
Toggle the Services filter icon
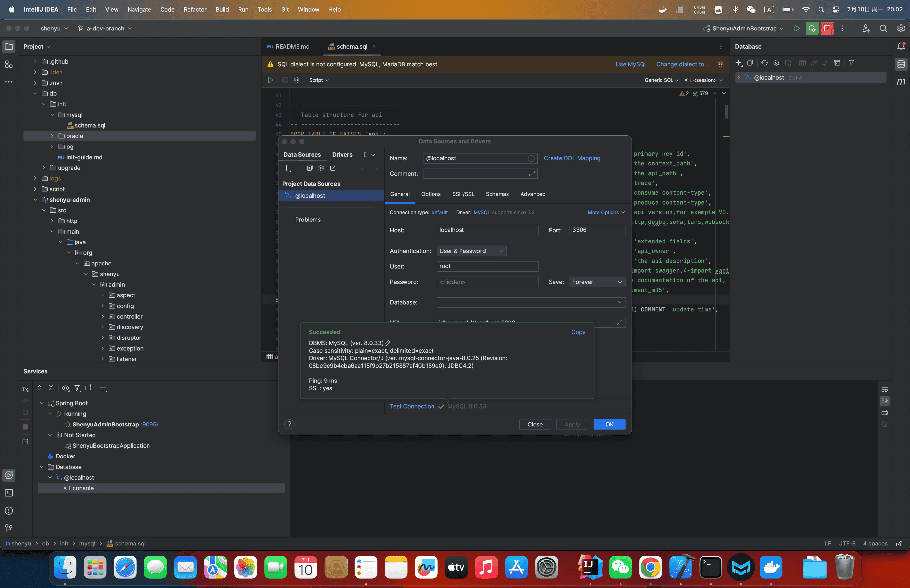77,388
